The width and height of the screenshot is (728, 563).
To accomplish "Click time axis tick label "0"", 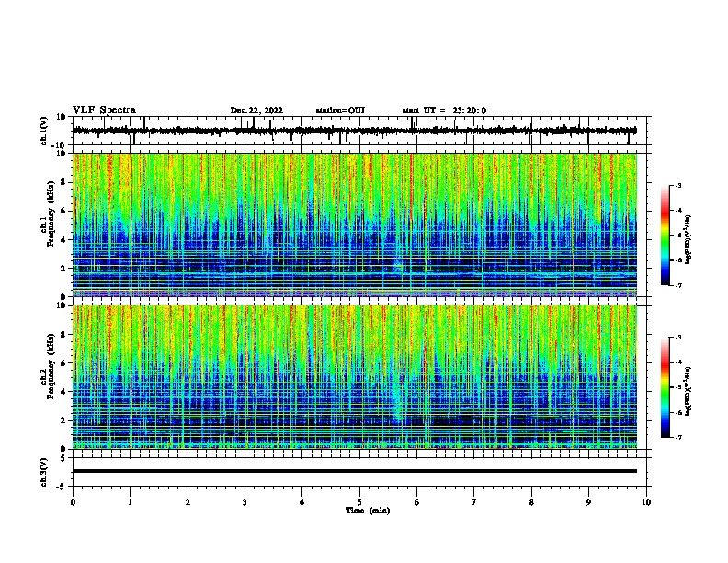I will (x=73, y=502).
